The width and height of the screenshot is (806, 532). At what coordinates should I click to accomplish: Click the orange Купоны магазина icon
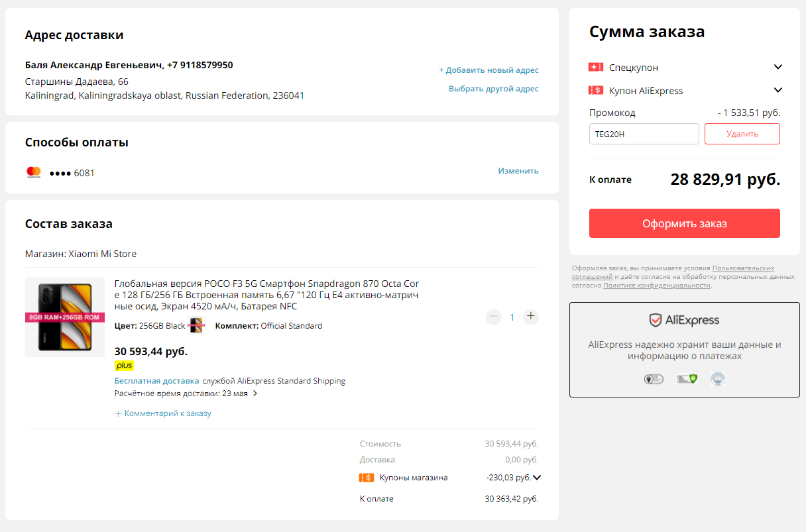click(367, 478)
